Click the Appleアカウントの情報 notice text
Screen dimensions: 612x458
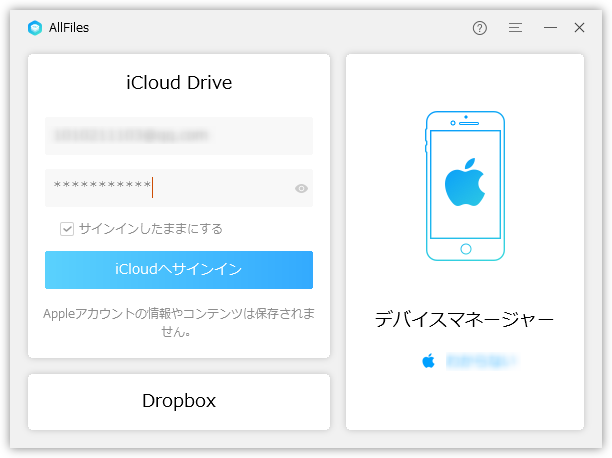tap(179, 323)
